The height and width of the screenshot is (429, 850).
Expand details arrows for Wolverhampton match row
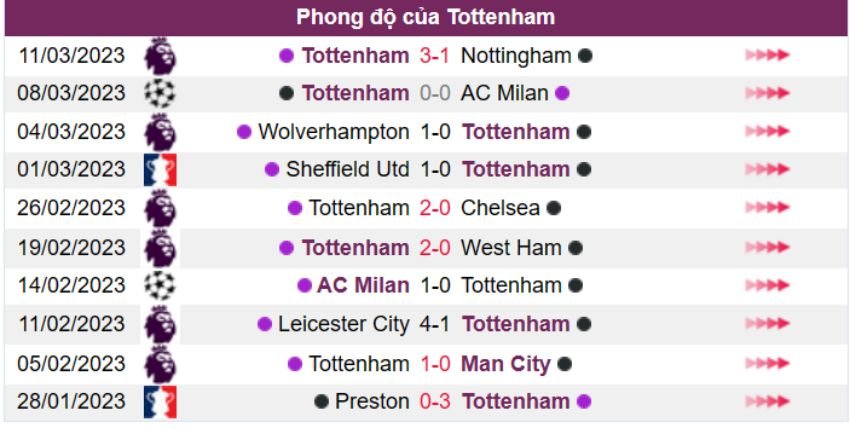[x=767, y=132]
